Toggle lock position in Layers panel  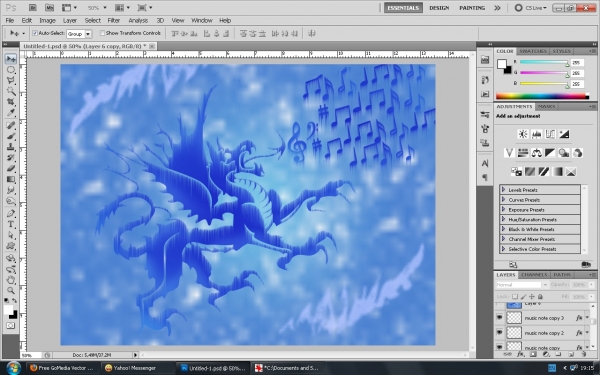[532, 297]
